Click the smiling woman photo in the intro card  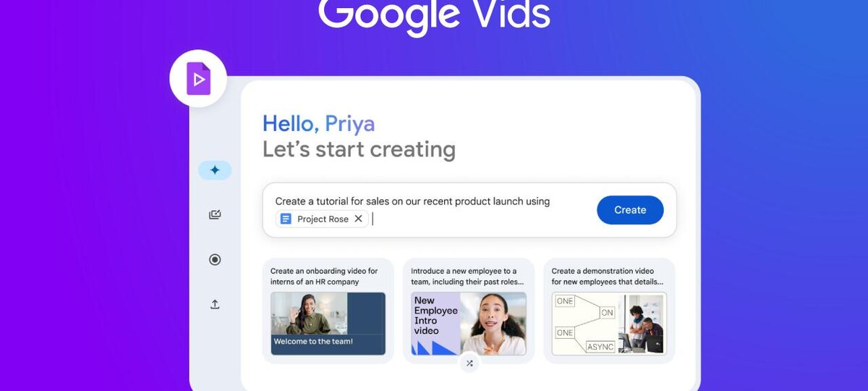click(x=493, y=324)
